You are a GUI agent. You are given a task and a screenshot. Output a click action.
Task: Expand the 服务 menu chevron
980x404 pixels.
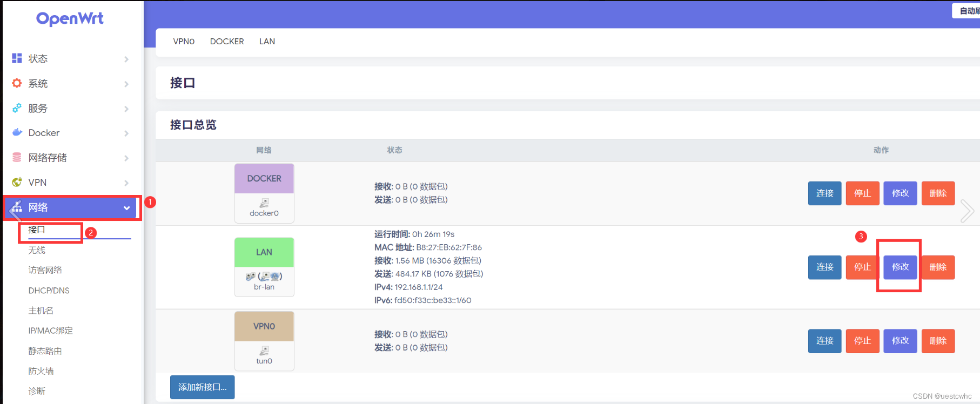[126, 109]
